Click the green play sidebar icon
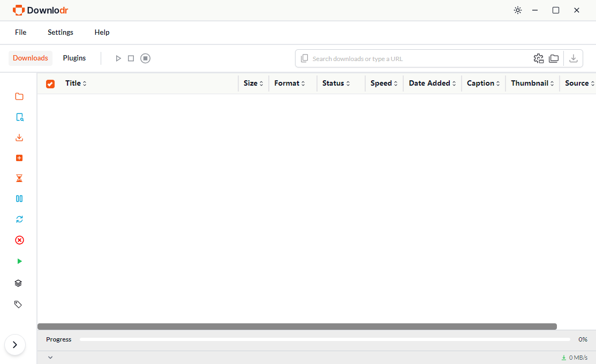The image size is (596, 364). point(19,261)
